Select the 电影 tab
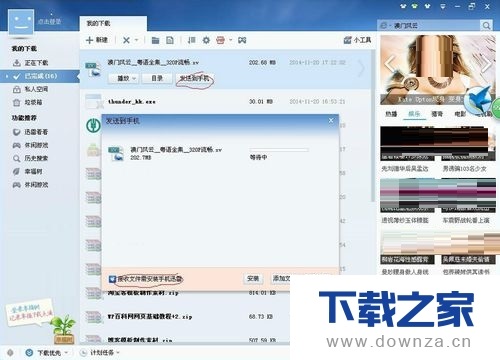Image resolution: width=500 pixels, height=360 pixels. tap(460, 114)
